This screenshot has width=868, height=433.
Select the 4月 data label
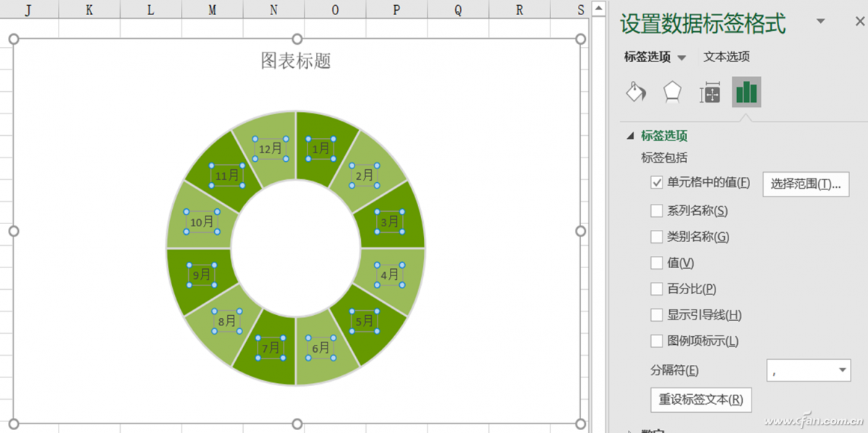[389, 275]
